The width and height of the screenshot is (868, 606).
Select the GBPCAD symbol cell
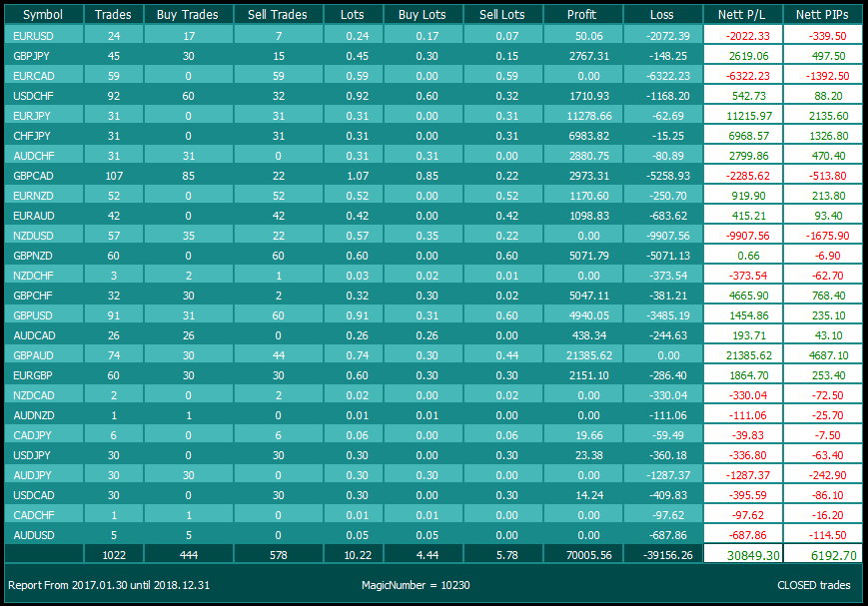click(44, 176)
